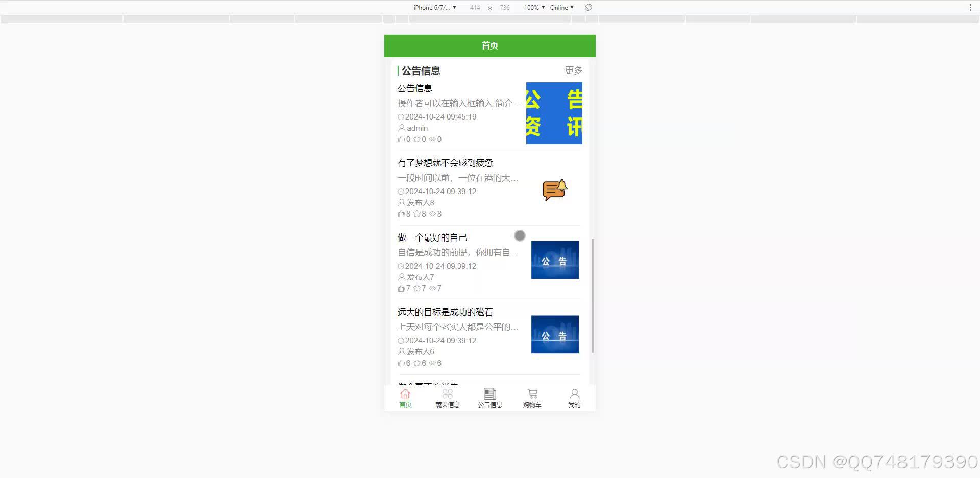980x478 pixels.
Task: Click the 公告 thumbnail of 发布人7 post
Action: click(x=555, y=260)
